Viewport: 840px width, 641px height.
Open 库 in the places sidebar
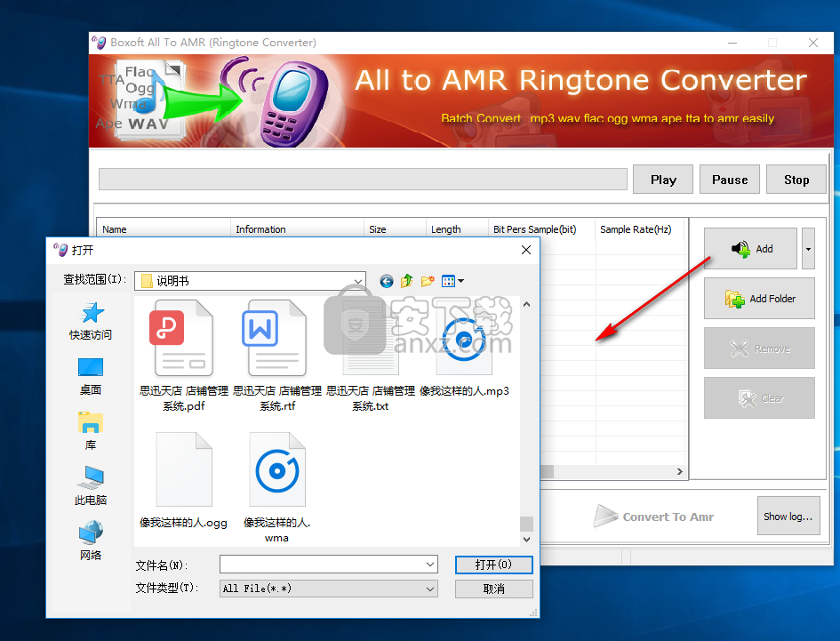[x=91, y=431]
